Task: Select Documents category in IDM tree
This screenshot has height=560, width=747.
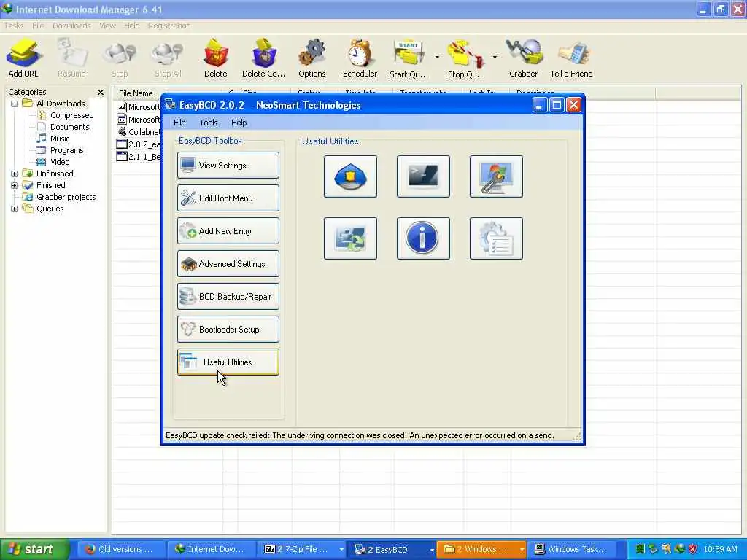Action: (69, 127)
